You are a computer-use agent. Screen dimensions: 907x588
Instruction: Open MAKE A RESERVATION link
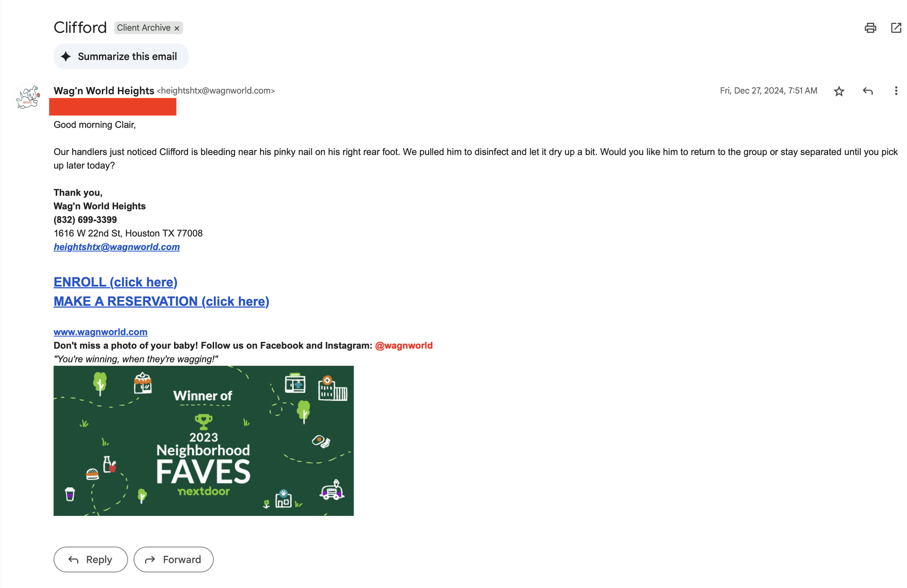tap(161, 301)
